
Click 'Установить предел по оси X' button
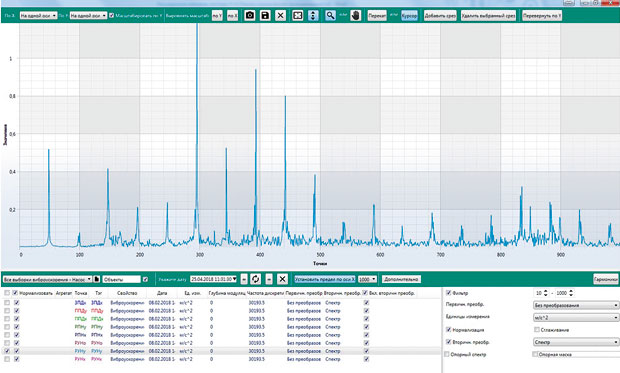(x=325, y=279)
